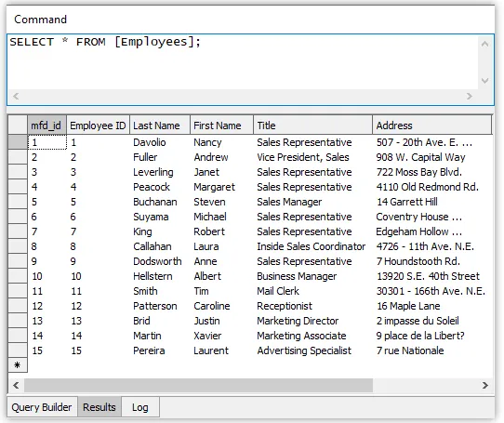Select the row header for Pereira row
504x423 pixels.
pos(18,350)
